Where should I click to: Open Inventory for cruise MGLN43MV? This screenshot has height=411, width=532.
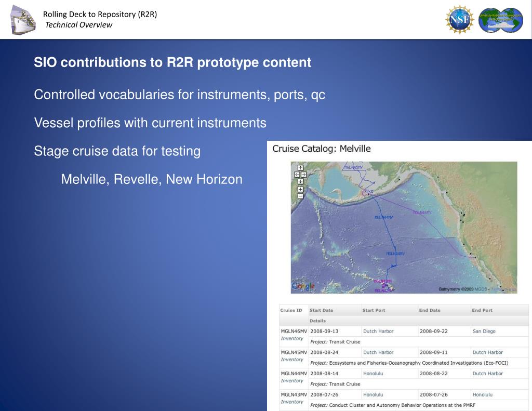pyautogui.click(x=292, y=402)
